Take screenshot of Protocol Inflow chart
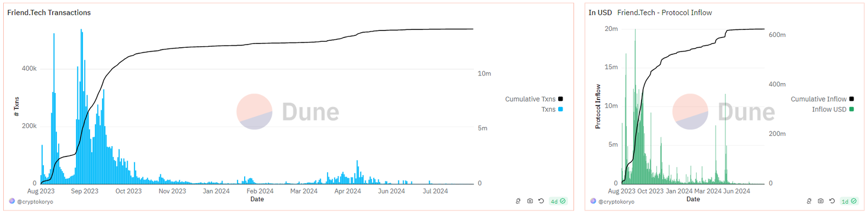Image resolution: width=868 pixels, height=213 pixels. 821,201
